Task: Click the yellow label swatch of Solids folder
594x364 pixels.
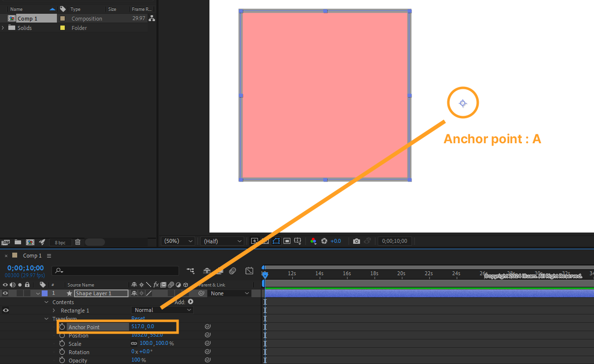Action: coord(62,28)
